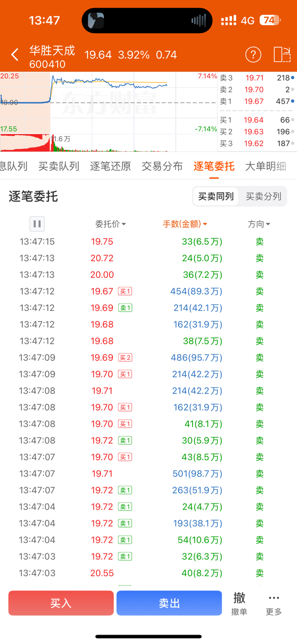
Task: Tap the blue 卖出 button
Action: [169, 603]
